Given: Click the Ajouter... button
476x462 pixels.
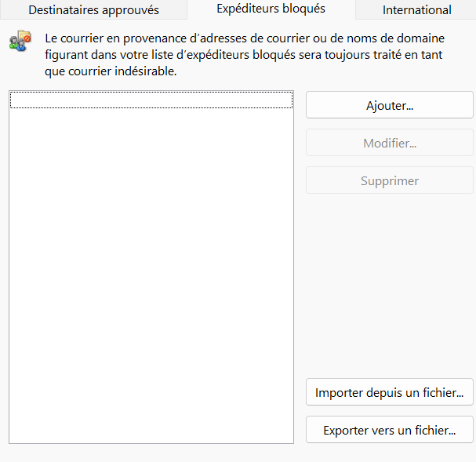Looking at the screenshot, I should pos(389,105).
